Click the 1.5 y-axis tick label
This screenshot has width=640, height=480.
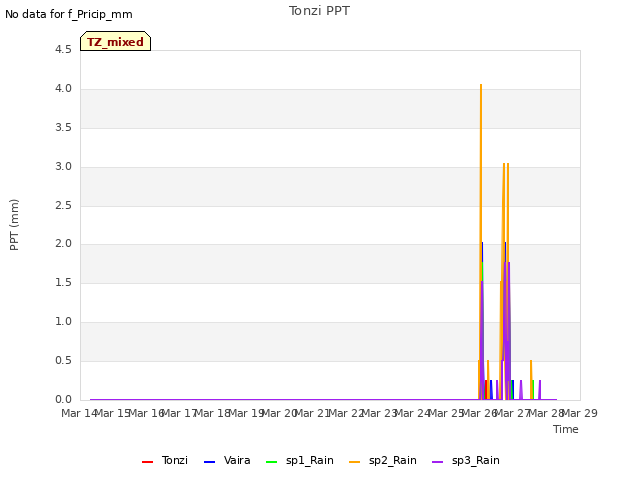(63, 282)
